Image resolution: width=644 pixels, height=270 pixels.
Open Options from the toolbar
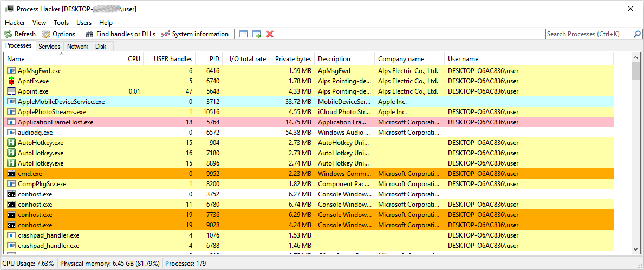(58, 34)
